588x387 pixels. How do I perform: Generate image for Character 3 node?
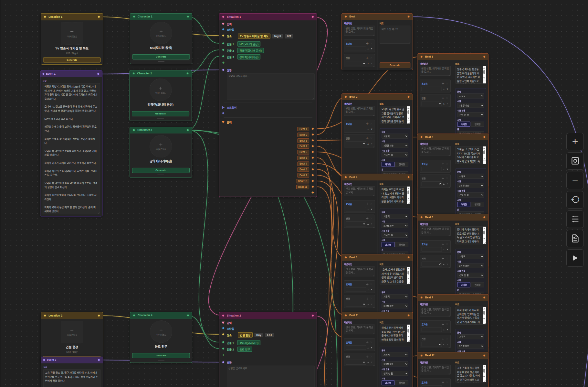[x=161, y=170]
